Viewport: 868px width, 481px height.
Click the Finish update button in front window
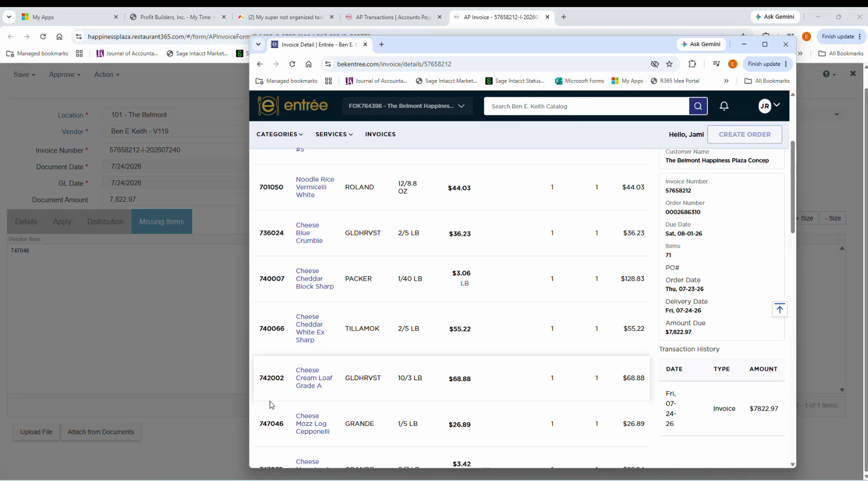coord(768,64)
